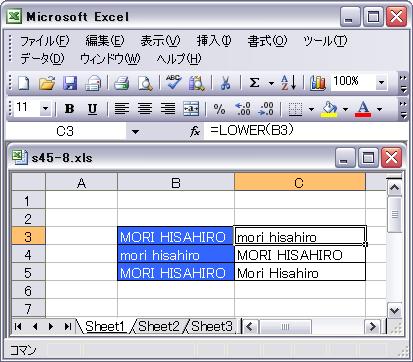Go to the last sheet tab

pos(67,326)
